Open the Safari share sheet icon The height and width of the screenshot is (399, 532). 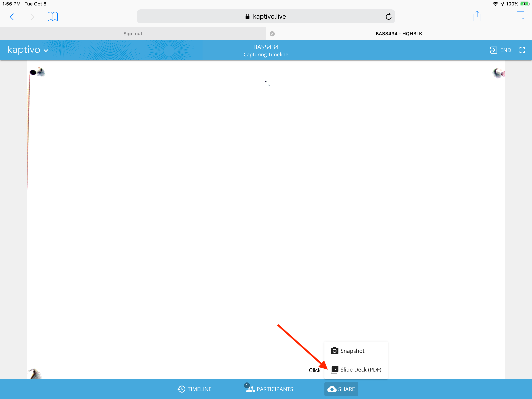click(477, 16)
